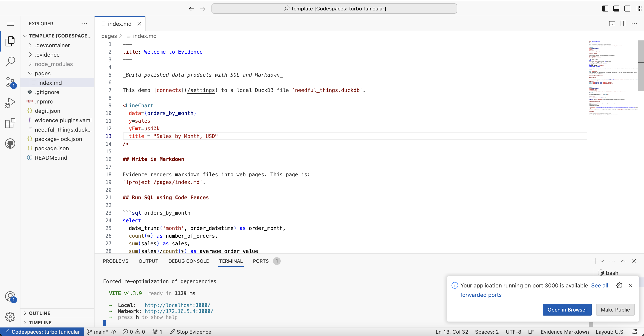
Task: Open the .npmrc file
Action: [x=57, y=102]
